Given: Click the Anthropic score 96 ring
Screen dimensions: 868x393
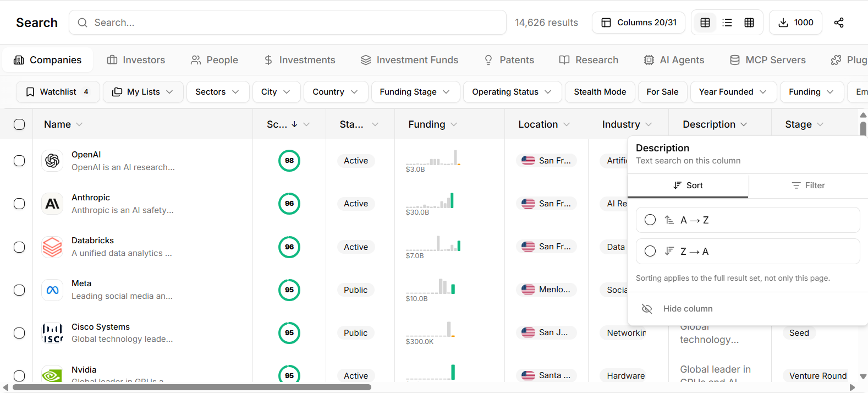Looking at the screenshot, I should [289, 204].
